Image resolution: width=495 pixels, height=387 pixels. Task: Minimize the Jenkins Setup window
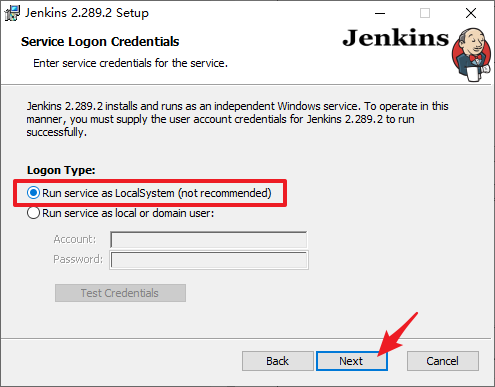click(380, 13)
